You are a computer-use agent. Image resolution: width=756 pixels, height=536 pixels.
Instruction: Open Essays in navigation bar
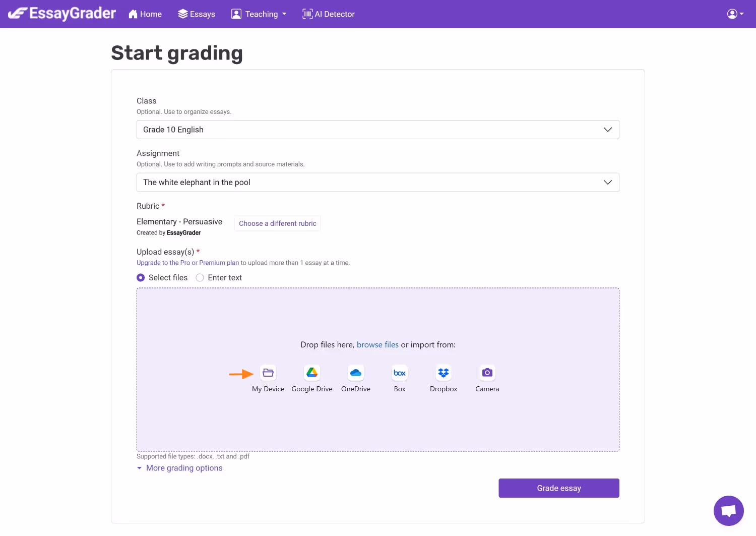click(197, 14)
